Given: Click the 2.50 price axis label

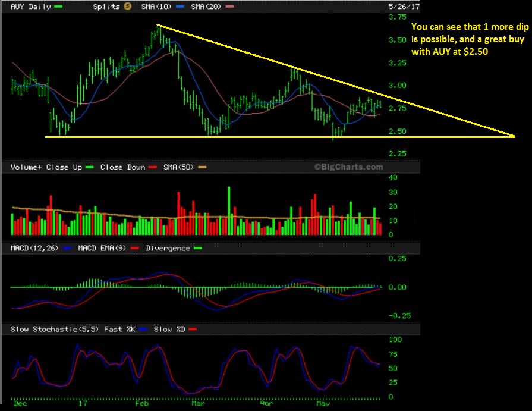Looking at the screenshot, I should tap(397, 131).
